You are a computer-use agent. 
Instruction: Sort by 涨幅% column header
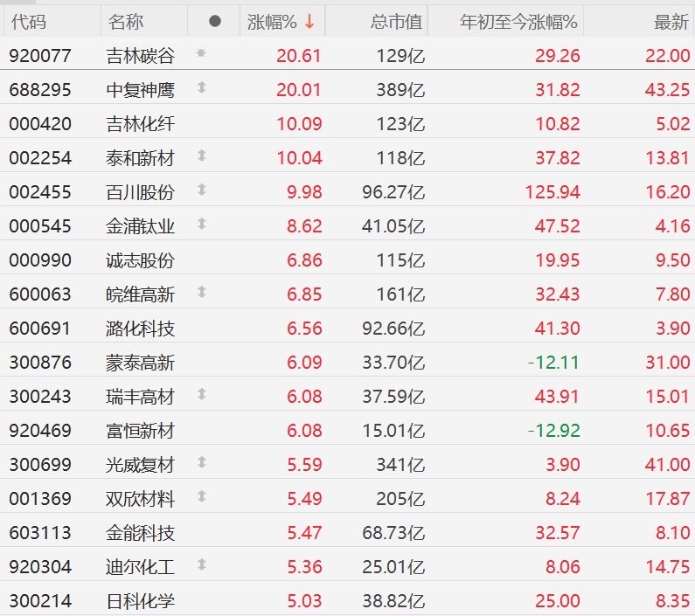pos(272,22)
